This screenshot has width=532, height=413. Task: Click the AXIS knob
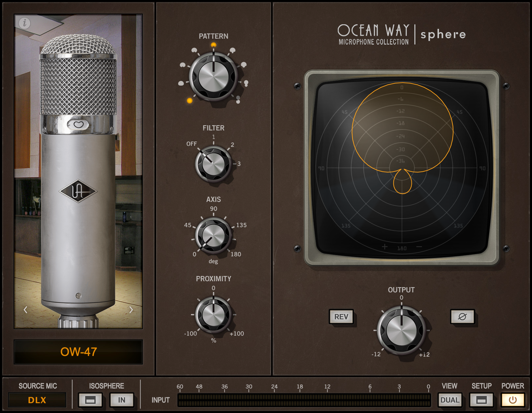(213, 236)
